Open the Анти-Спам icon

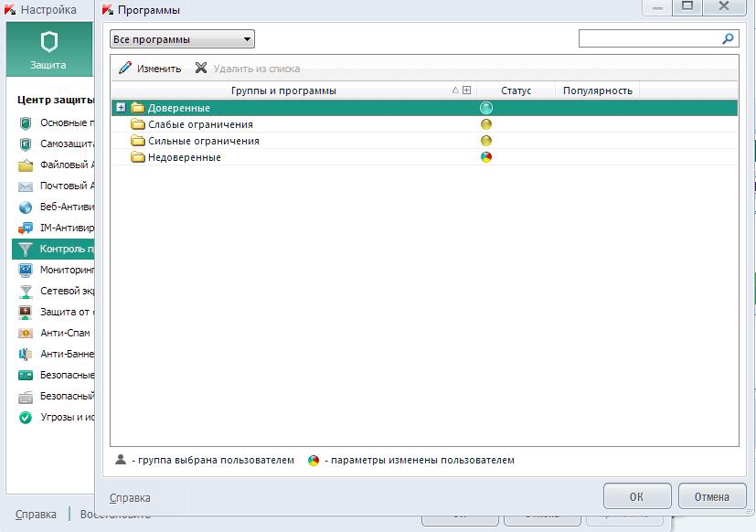(26, 334)
